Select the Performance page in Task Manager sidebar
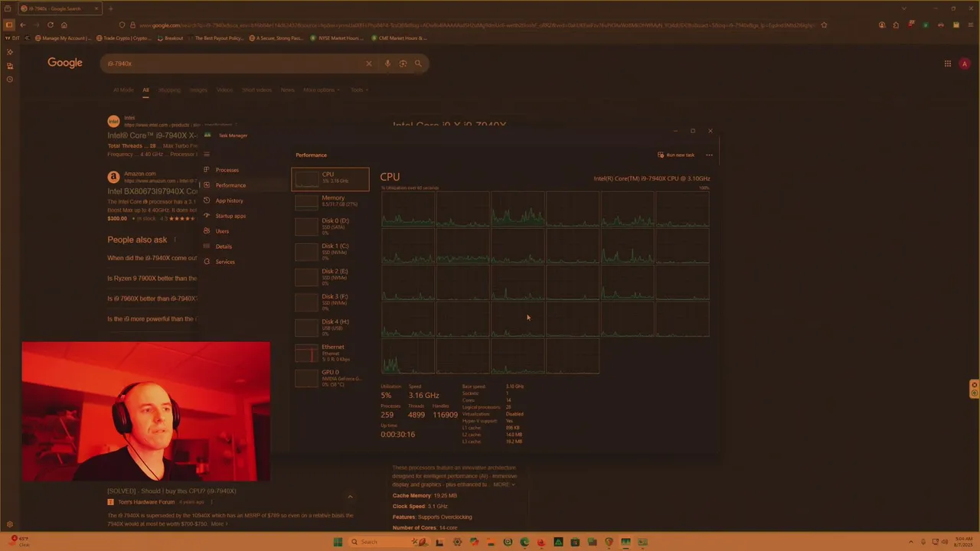 pyautogui.click(x=230, y=185)
